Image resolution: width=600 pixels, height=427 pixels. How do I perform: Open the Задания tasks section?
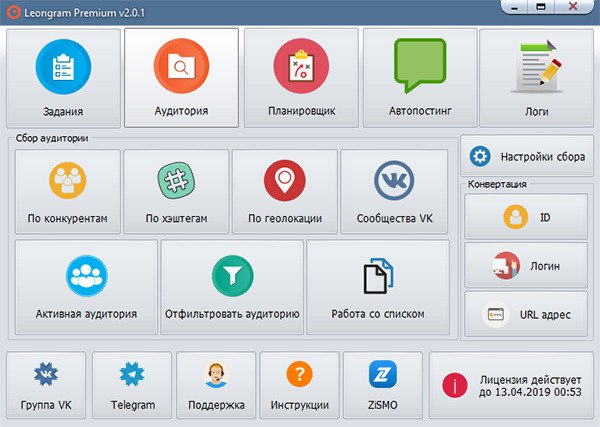[x=64, y=78]
